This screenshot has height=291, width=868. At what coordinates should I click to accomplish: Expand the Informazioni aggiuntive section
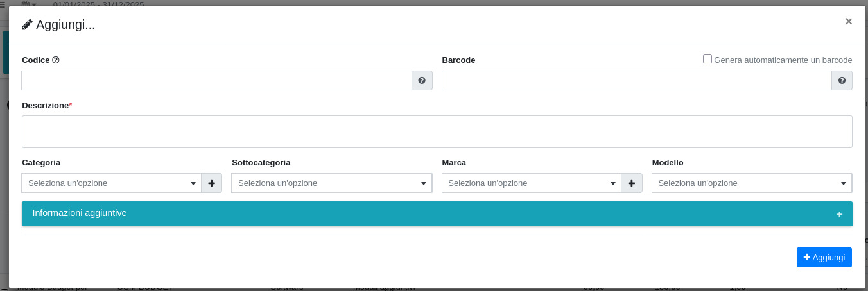(x=80, y=213)
